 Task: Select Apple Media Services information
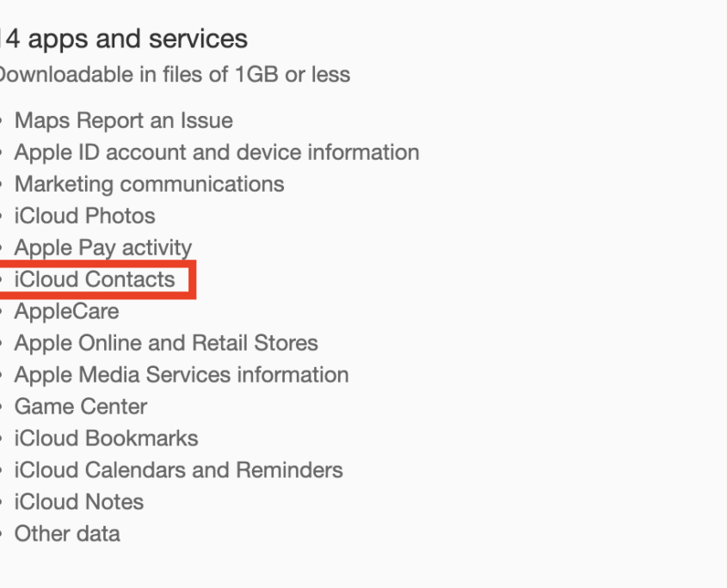click(x=182, y=375)
